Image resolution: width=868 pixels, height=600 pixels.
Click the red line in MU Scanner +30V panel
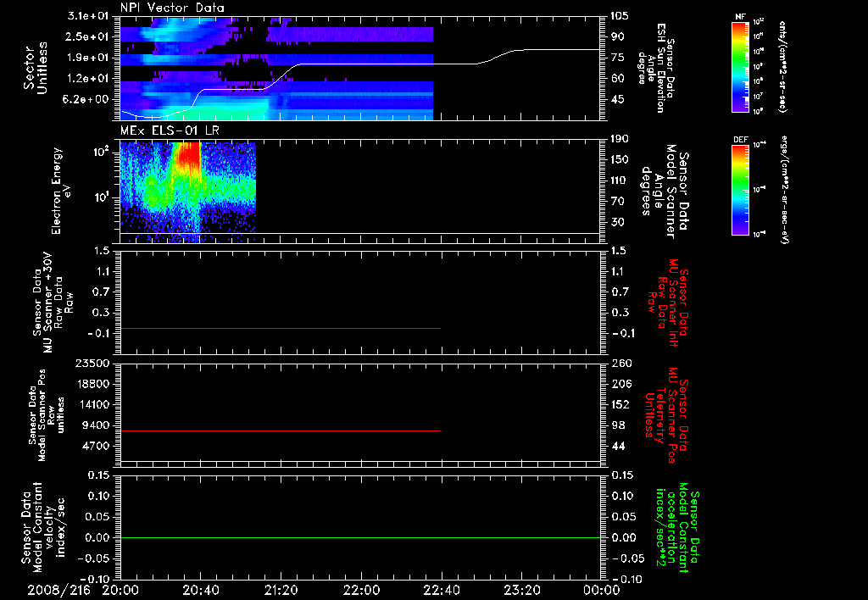281,328
